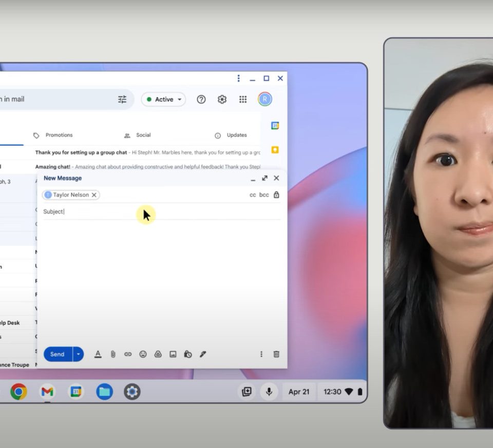Open Google Keep in the side panel
The image size is (493, 448).
click(x=275, y=150)
